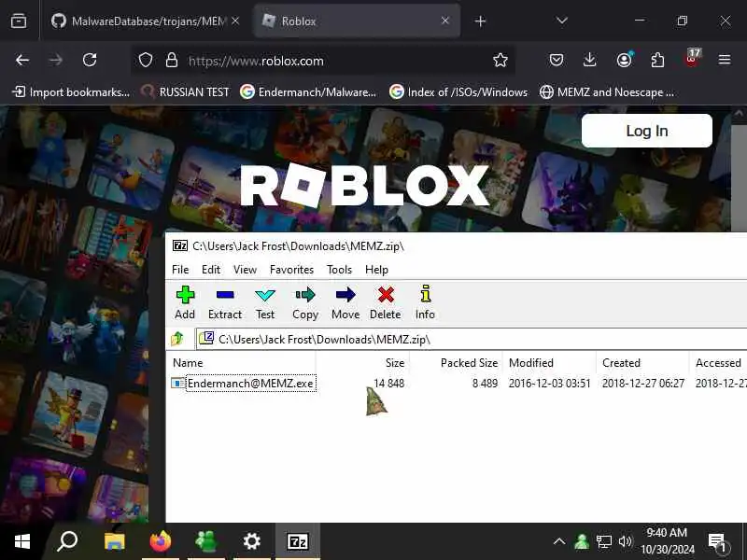Image resolution: width=747 pixels, height=560 pixels.
Task: Open Index of /ISOs/Windows bookmark
Action: tap(458, 91)
